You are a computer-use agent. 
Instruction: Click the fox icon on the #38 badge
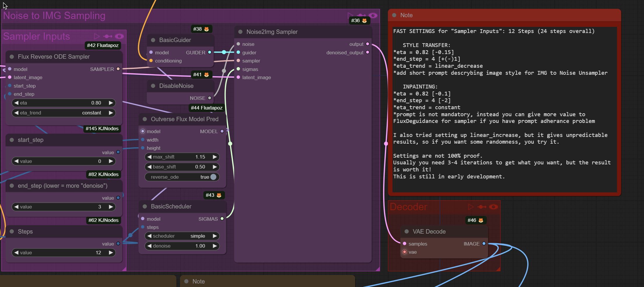point(207,29)
